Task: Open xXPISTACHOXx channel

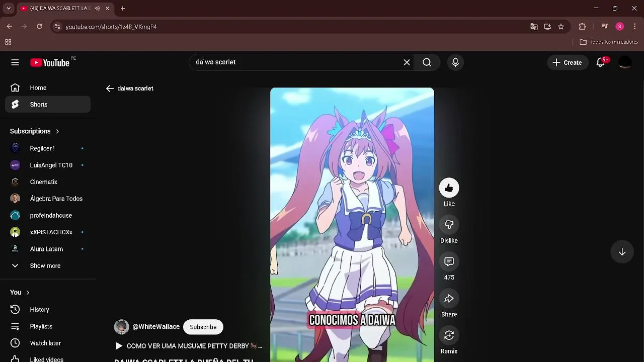Action: pos(48,232)
